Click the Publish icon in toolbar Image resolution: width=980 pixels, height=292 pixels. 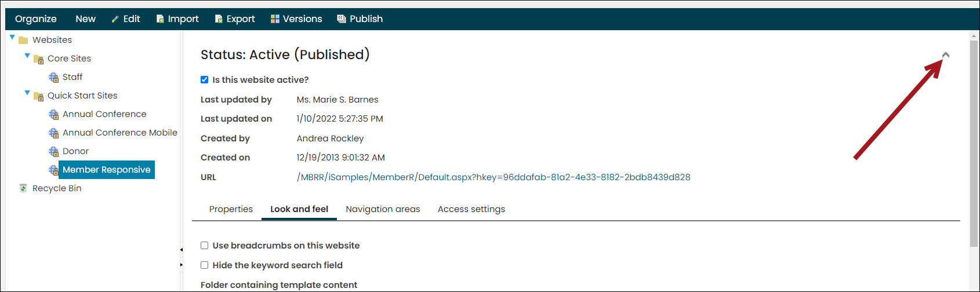click(x=342, y=19)
